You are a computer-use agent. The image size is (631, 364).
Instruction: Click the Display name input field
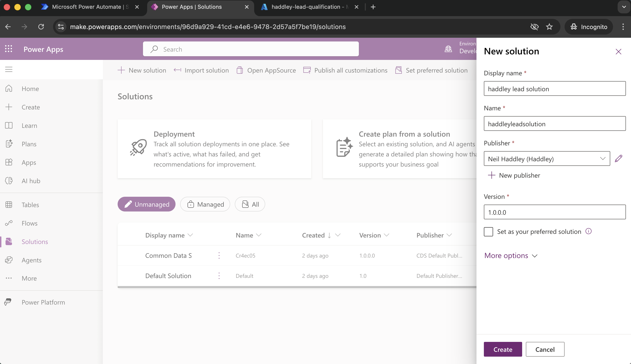pyautogui.click(x=555, y=88)
